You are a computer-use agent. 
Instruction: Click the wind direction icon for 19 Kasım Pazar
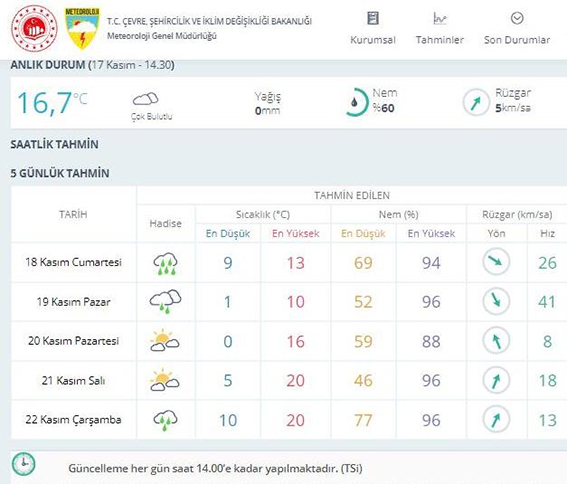(x=496, y=301)
